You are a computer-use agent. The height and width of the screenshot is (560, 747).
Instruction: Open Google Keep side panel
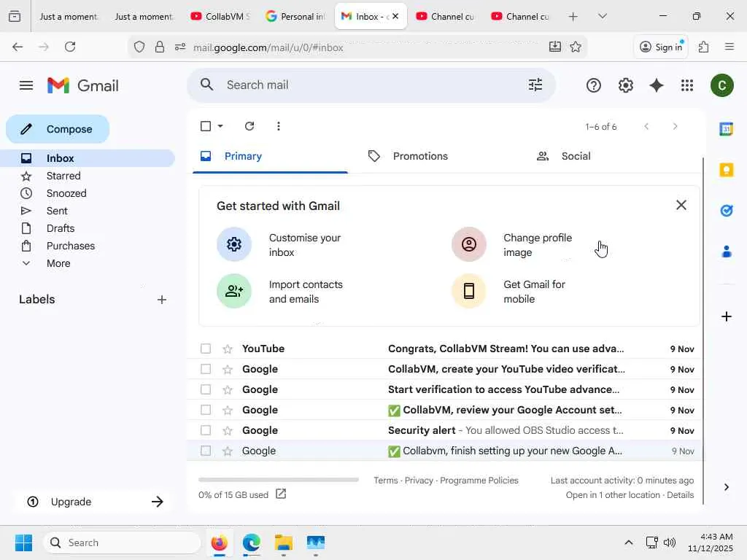tap(726, 170)
